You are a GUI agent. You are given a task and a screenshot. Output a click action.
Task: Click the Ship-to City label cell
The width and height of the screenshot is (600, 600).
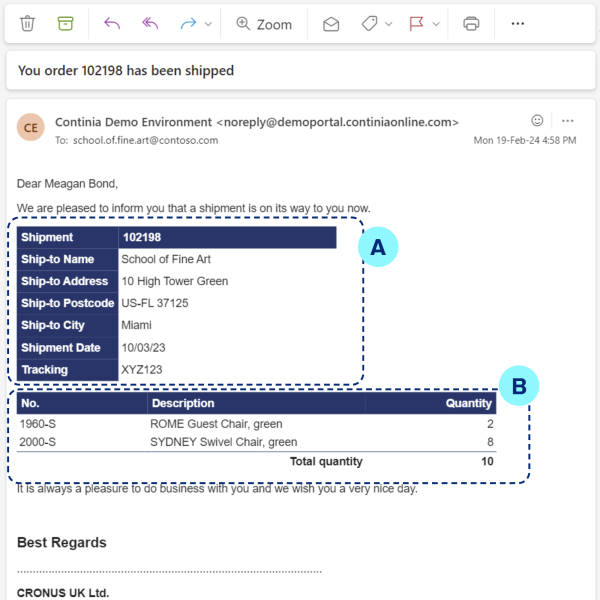click(x=67, y=325)
